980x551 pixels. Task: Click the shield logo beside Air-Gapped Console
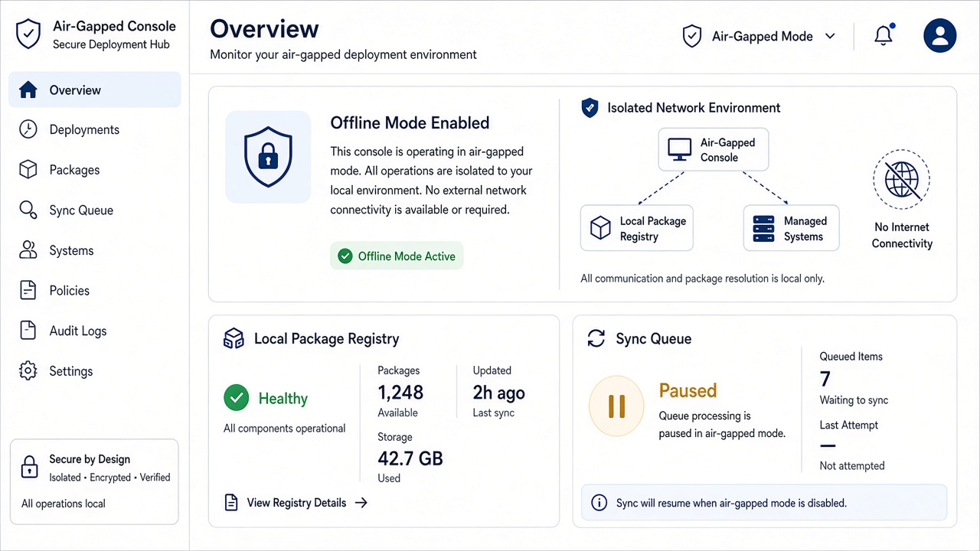[28, 34]
